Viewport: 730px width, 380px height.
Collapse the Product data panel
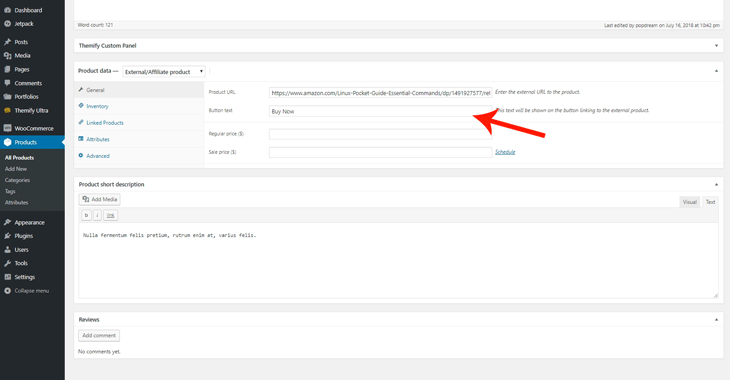[x=716, y=71]
